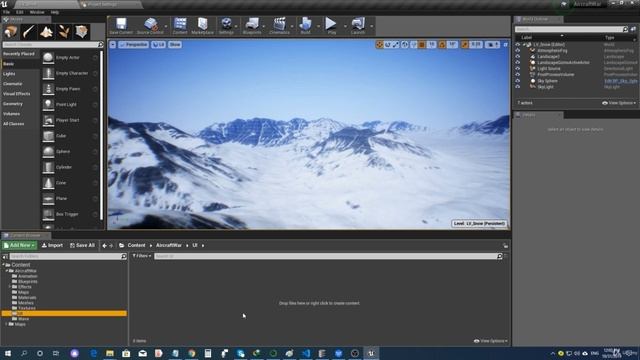640x360 pixels.
Task: Hide AtmosphericFog with its eye icon
Action: point(518,50)
